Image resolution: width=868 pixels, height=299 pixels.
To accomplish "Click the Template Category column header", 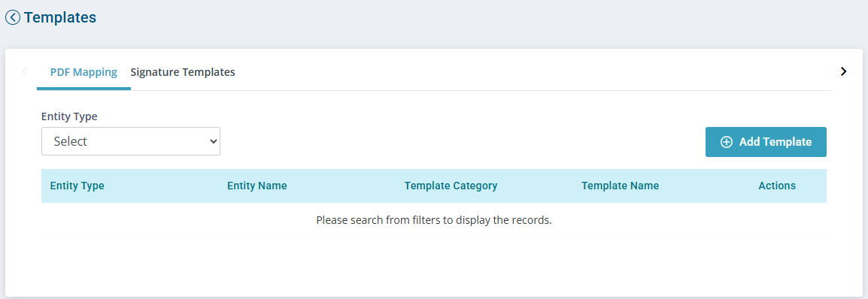I will pyautogui.click(x=451, y=186).
